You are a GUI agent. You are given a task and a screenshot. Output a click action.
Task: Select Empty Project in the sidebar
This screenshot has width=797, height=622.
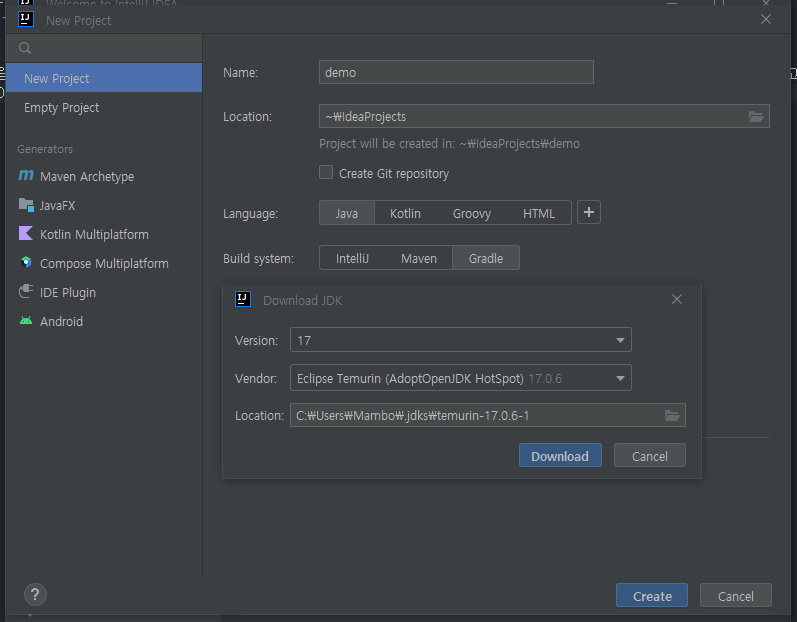point(62,107)
